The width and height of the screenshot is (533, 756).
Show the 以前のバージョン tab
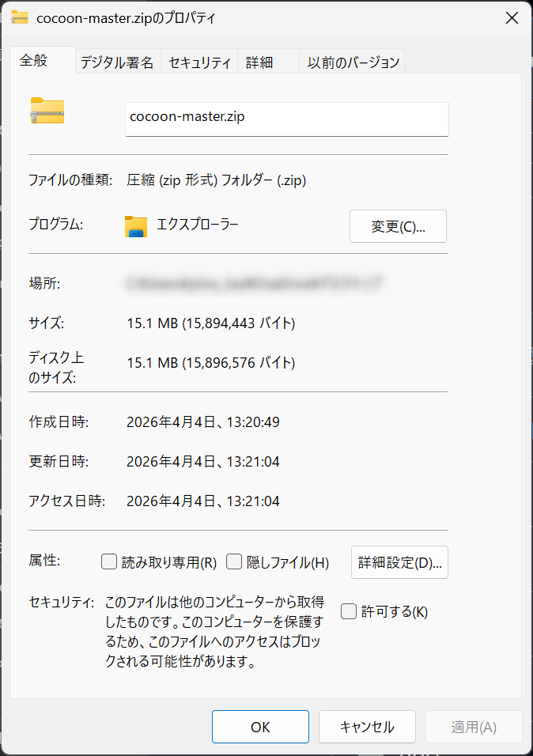(x=353, y=62)
